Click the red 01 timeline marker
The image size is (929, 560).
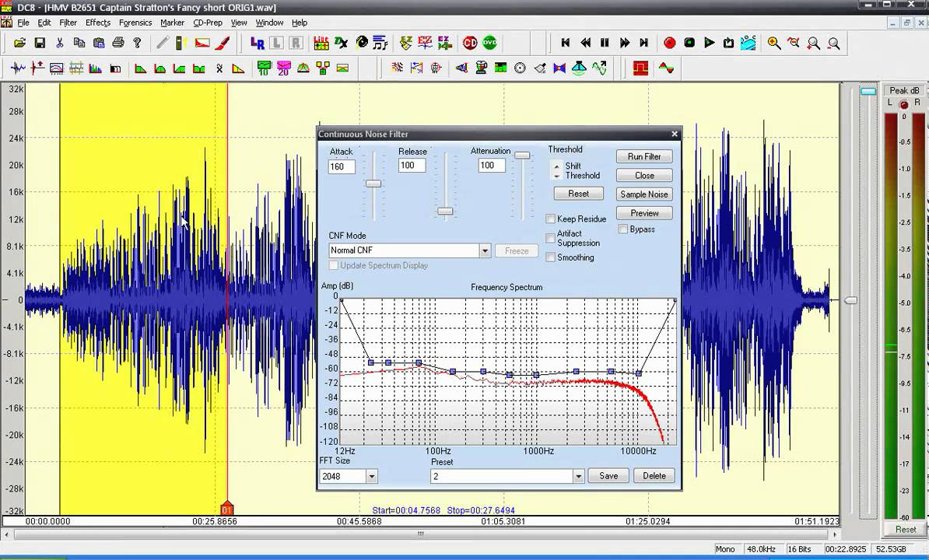pyautogui.click(x=227, y=509)
